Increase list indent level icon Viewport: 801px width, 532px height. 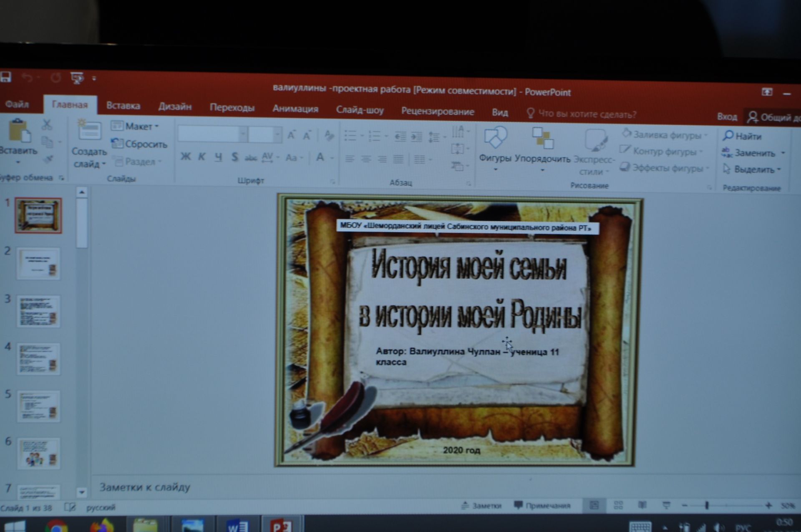416,137
